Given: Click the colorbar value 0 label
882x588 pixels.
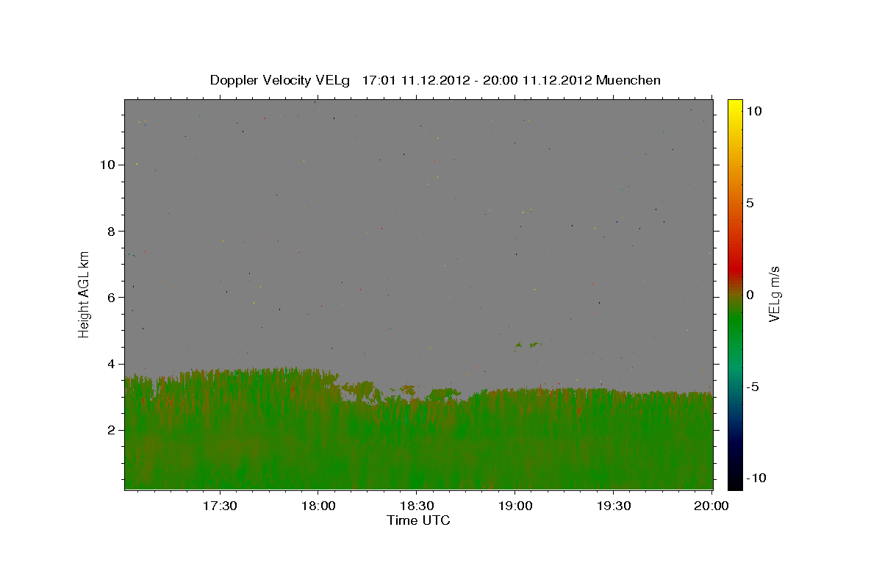Looking at the screenshot, I should (750, 295).
